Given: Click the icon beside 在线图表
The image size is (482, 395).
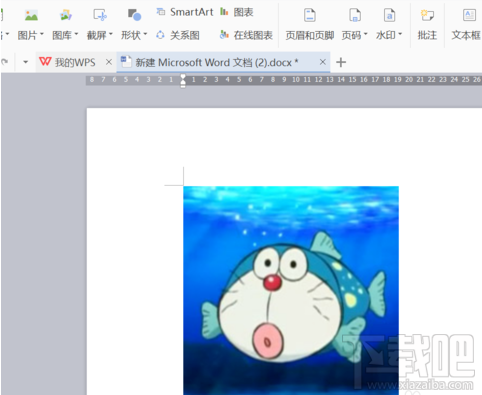Looking at the screenshot, I should 224,35.
